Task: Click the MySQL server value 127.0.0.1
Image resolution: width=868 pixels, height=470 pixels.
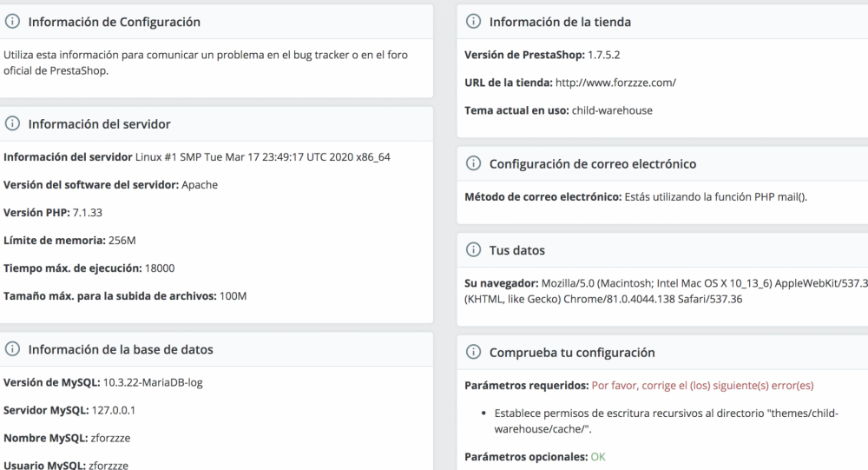Action: coord(114,410)
